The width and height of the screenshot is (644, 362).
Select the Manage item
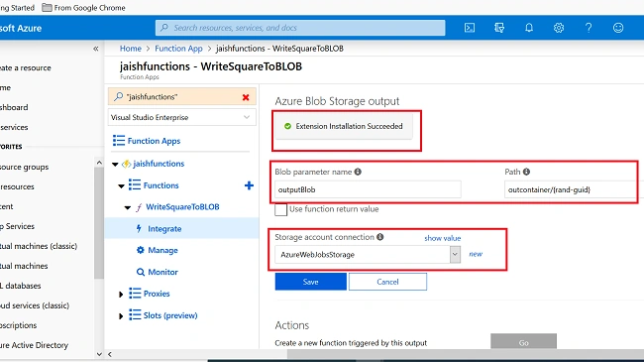coord(162,250)
